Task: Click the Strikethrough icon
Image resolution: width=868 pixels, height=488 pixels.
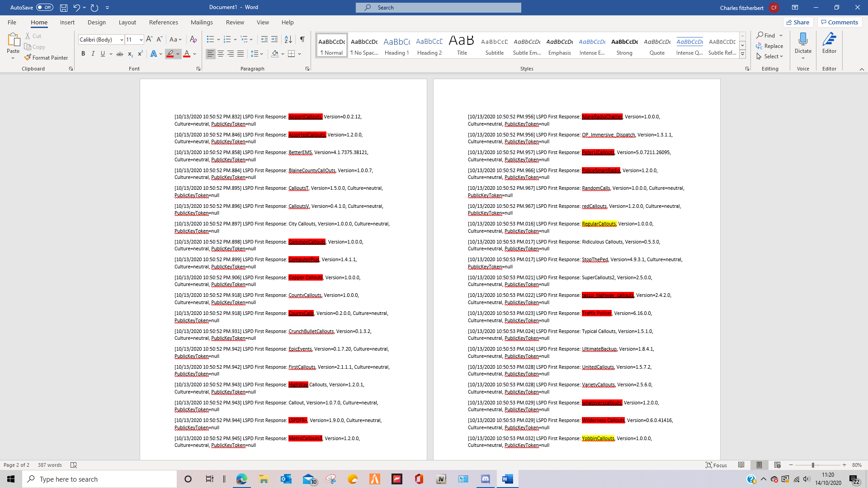Action: point(120,54)
